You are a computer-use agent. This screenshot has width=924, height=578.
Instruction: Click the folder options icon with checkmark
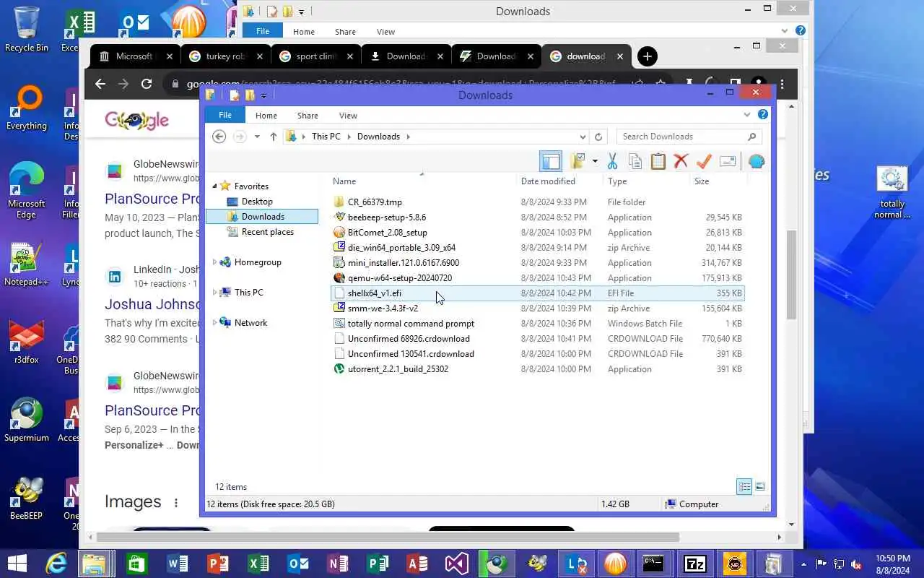coord(577,161)
